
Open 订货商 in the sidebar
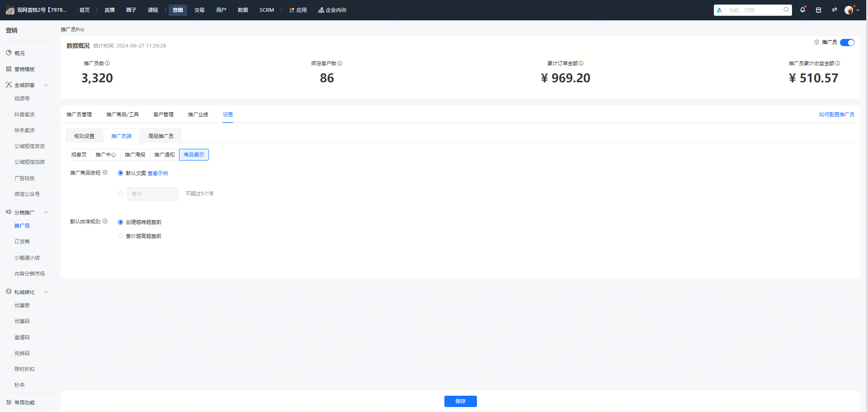22,242
